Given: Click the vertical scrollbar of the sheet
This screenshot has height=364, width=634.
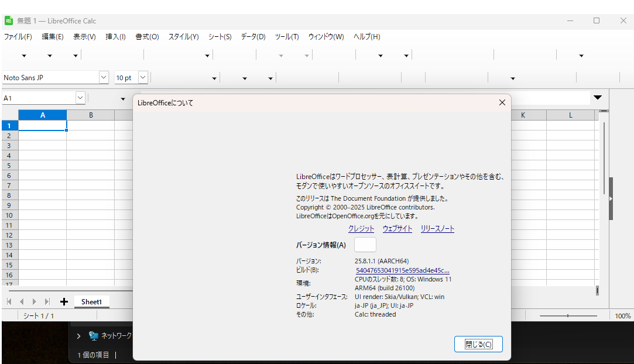Looking at the screenshot, I should (604, 159).
